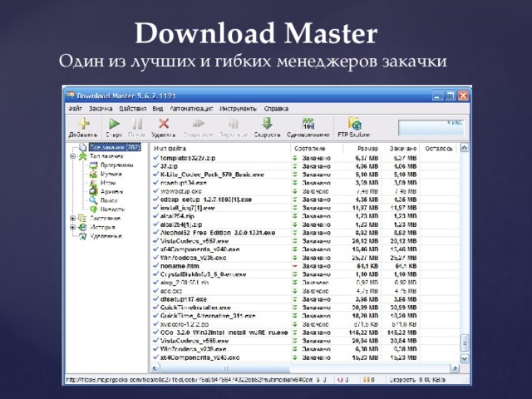The width and height of the screenshot is (532, 399).
Task: Select Игры category in tree
Action: point(108,183)
